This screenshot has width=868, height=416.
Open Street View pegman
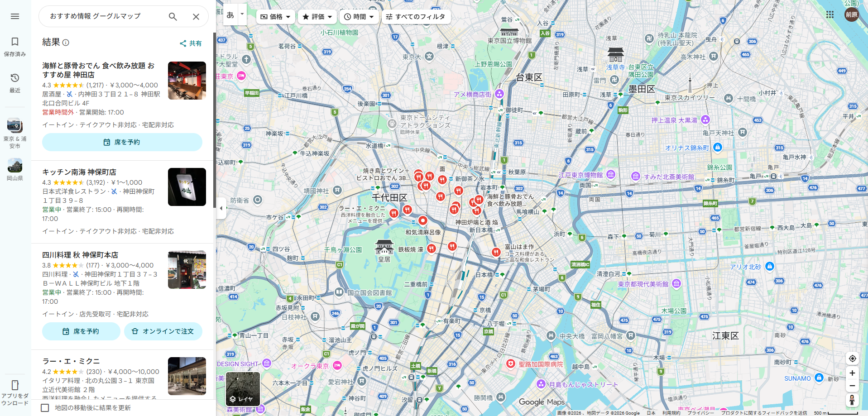(x=852, y=400)
